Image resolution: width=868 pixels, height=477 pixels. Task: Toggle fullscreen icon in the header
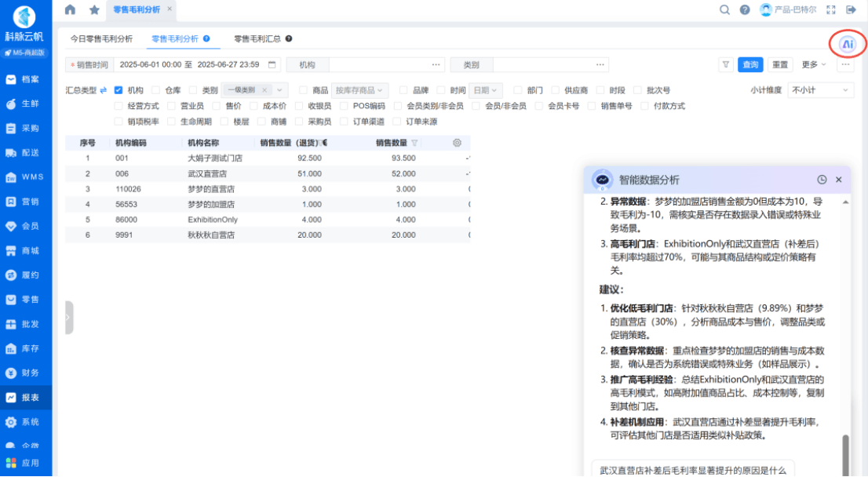coord(830,9)
